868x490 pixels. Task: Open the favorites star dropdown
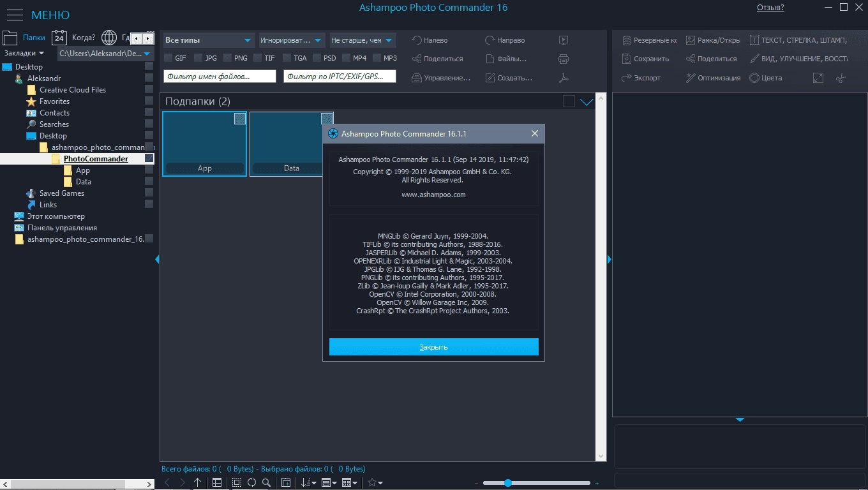pos(375,483)
